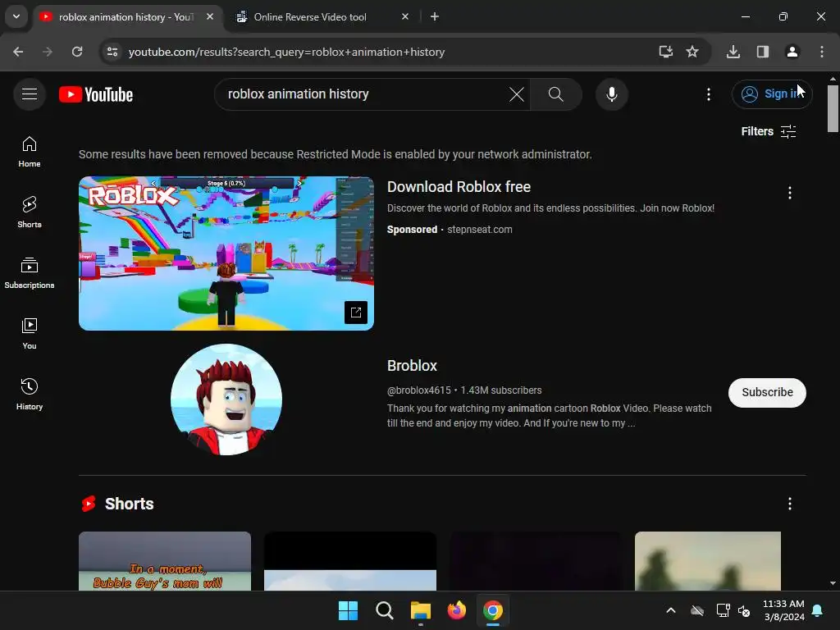Viewport: 840px width, 630px height.
Task: Open the search Filters options
Action: (x=768, y=131)
